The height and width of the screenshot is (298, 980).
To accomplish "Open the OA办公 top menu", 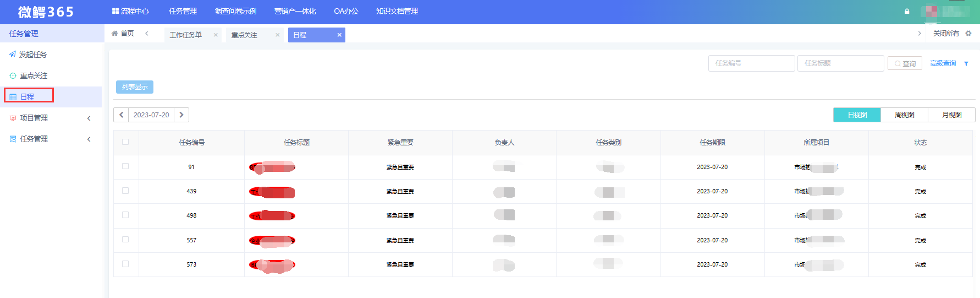I will [x=346, y=12].
